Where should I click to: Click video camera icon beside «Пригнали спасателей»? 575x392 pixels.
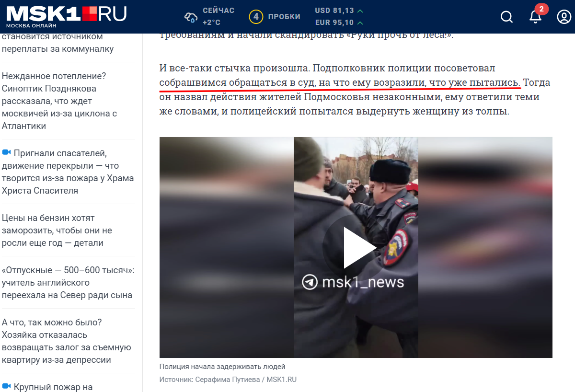click(6, 153)
